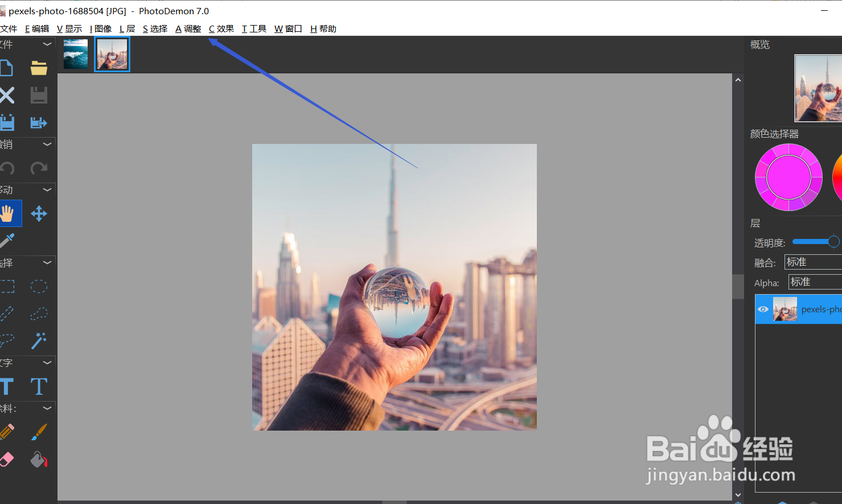Screen dimensions: 842x504
Task: Open the 层 Layer menu
Action: [128, 28]
